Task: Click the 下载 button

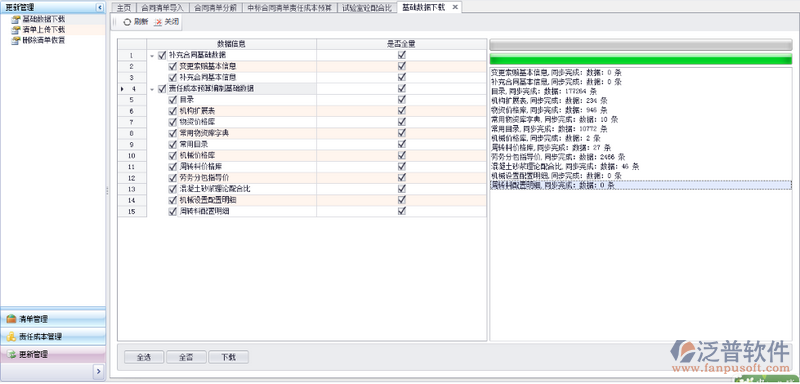Action: [x=229, y=357]
